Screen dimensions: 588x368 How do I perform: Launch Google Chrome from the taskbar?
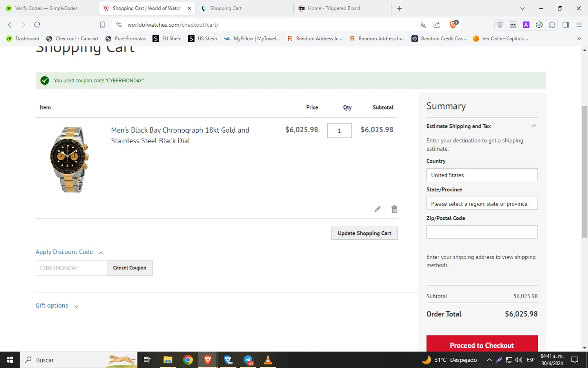tap(188, 360)
